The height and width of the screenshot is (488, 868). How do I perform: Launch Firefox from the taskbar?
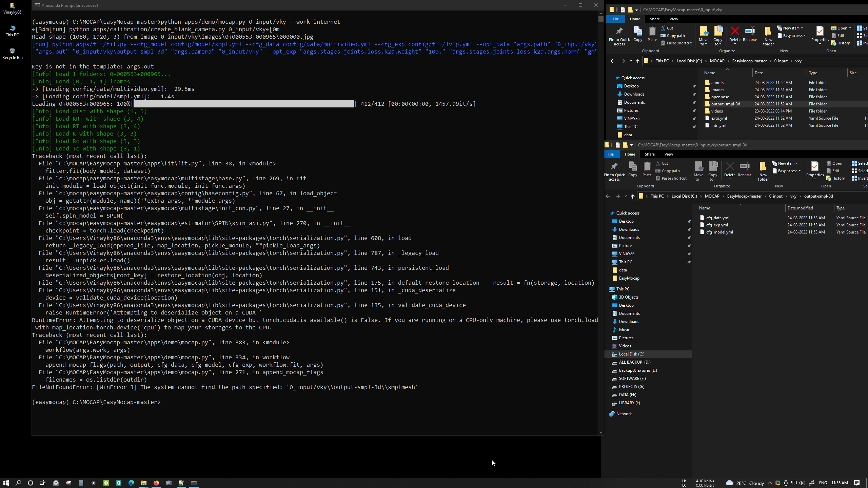(156, 483)
